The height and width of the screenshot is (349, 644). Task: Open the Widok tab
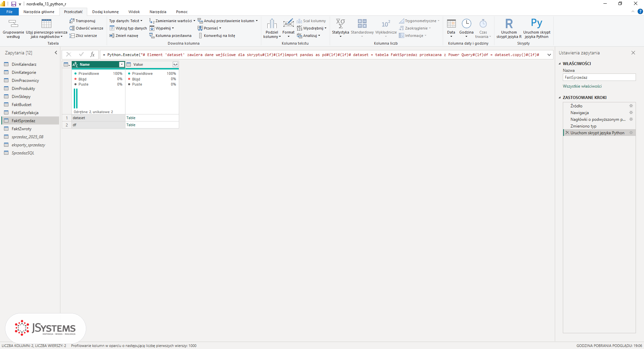click(134, 12)
